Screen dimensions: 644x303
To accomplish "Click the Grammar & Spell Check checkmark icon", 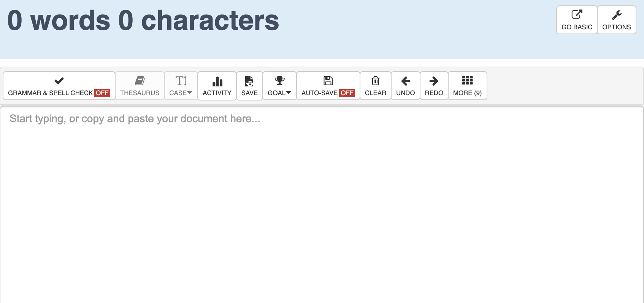I will click(x=59, y=81).
